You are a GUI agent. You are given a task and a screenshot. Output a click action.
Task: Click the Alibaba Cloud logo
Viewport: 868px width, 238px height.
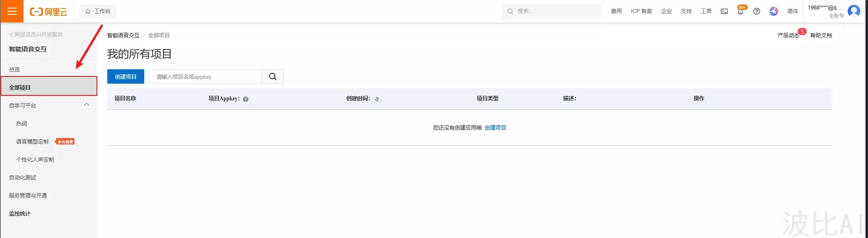point(49,12)
